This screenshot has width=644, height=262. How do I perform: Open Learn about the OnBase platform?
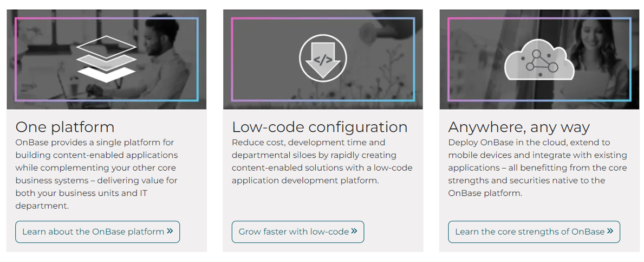click(x=97, y=232)
